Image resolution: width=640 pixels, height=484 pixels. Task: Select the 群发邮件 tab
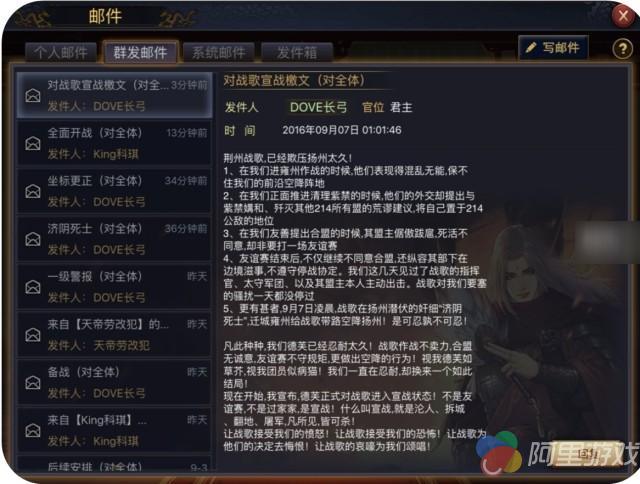(x=140, y=52)
